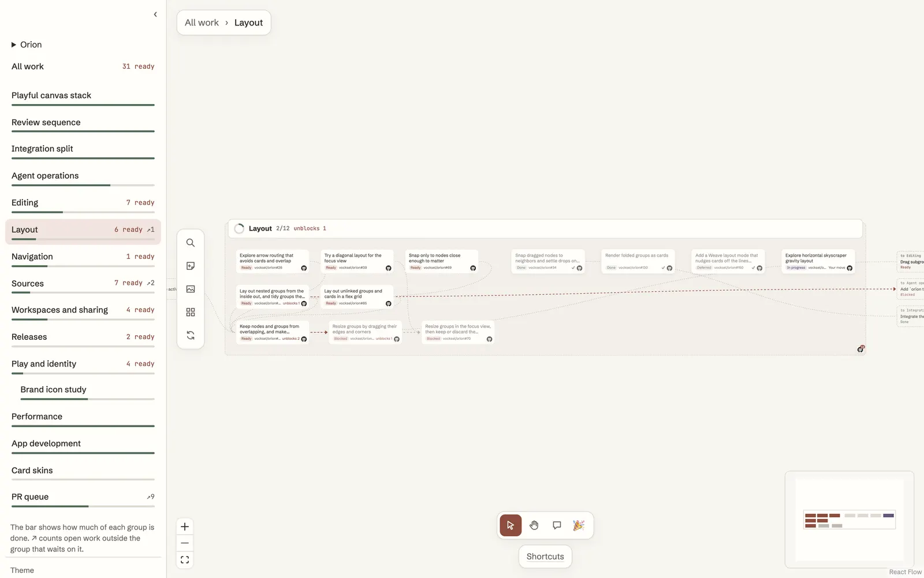924x578 pixels.
Task: Go to All work in breadcrumb
Action: (x=202, y=23)
